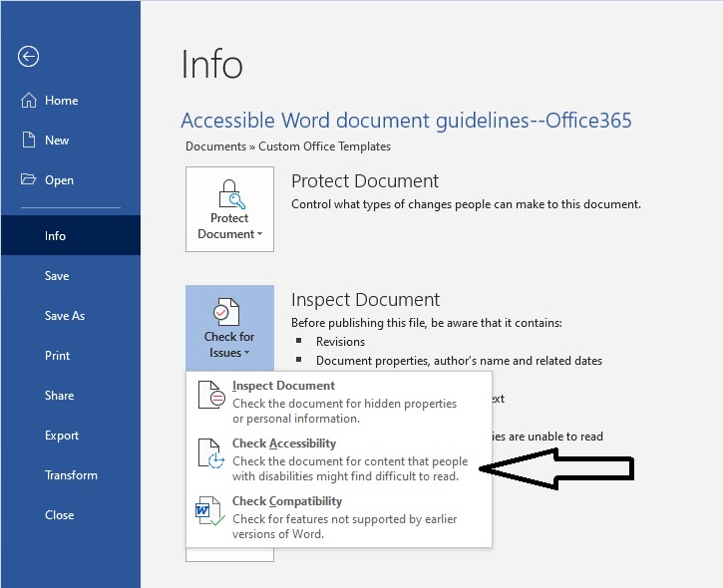Viewport: 723px width, 588px height.
Task: Click the Inspect Document section heading
Action: click(365, 300)
